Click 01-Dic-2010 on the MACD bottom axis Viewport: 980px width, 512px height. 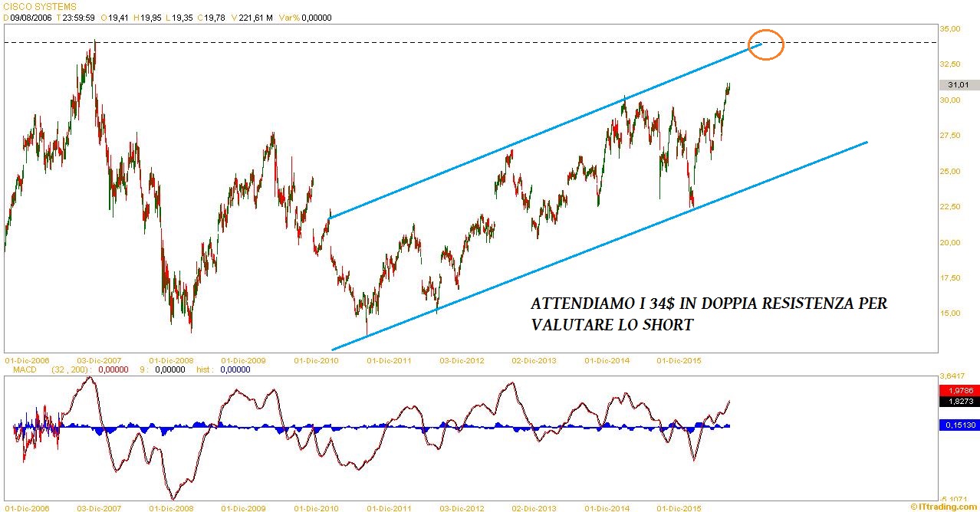click(x=317, y=507)
